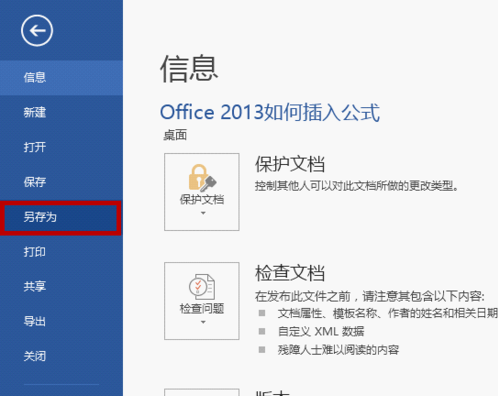Go to 共享 in the sidebar

(61, 287)
